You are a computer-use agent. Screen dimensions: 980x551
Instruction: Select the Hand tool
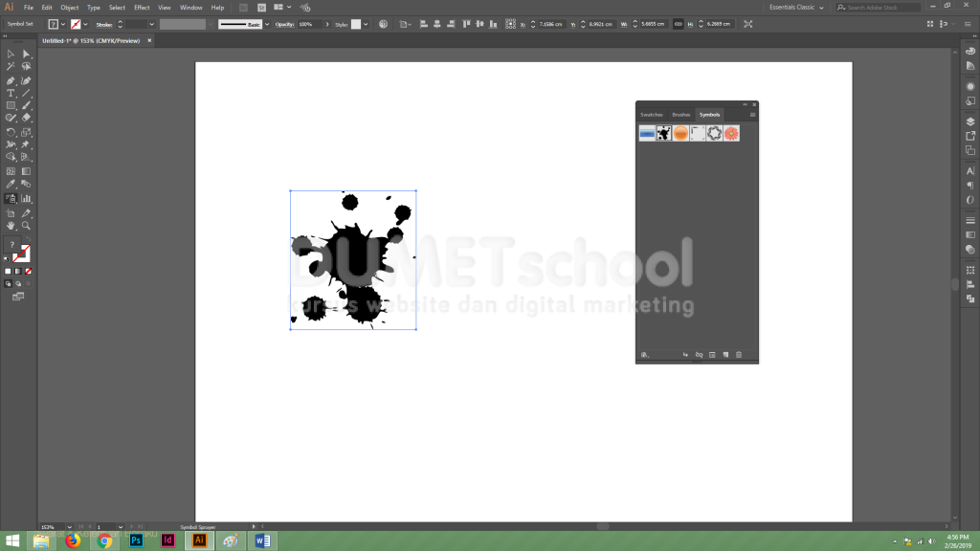(x=11, y=226)
